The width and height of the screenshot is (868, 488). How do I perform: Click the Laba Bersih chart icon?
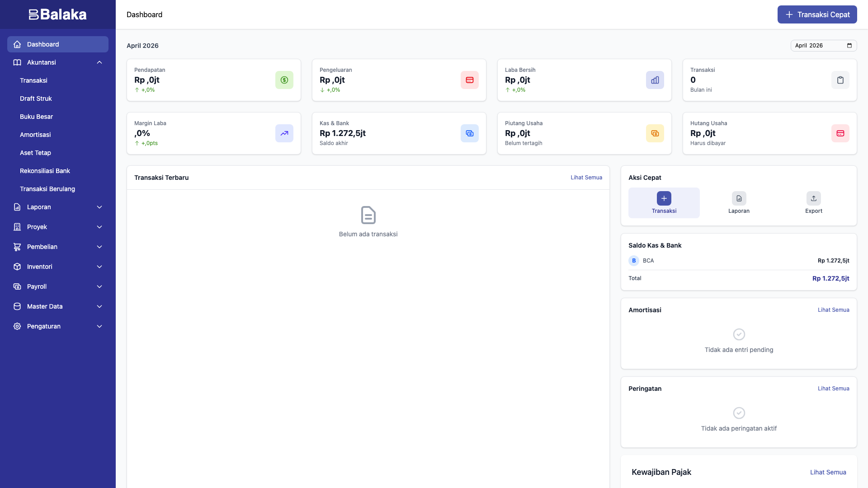coord(655,80)
